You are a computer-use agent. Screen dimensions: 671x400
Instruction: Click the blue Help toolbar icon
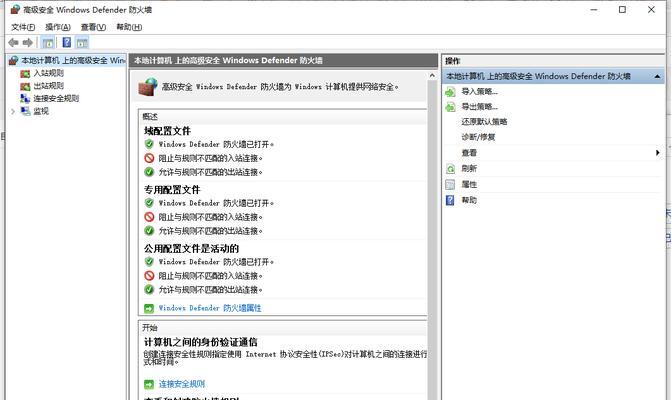pos(67,42)
